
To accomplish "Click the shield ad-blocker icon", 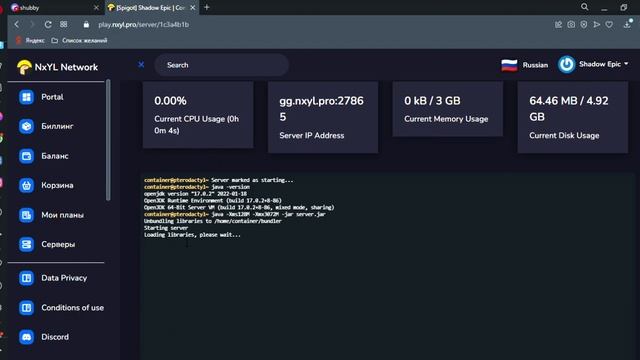I will point(584,24).
